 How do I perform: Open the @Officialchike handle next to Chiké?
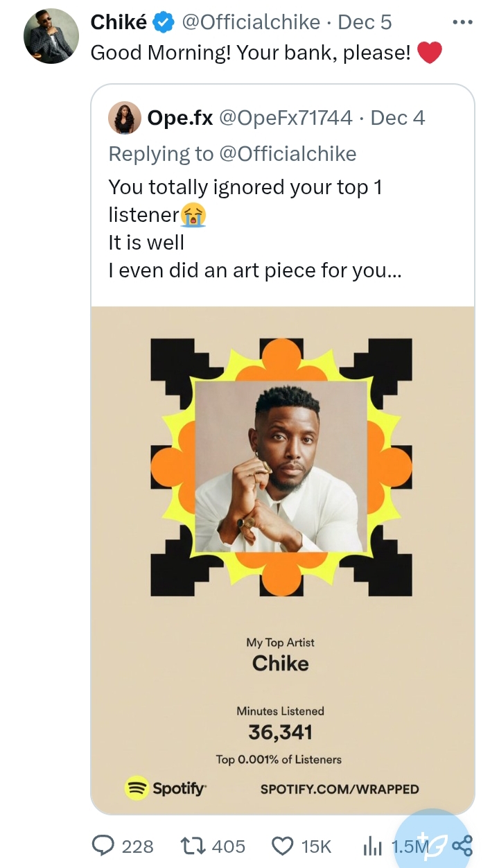click(251, 23)
